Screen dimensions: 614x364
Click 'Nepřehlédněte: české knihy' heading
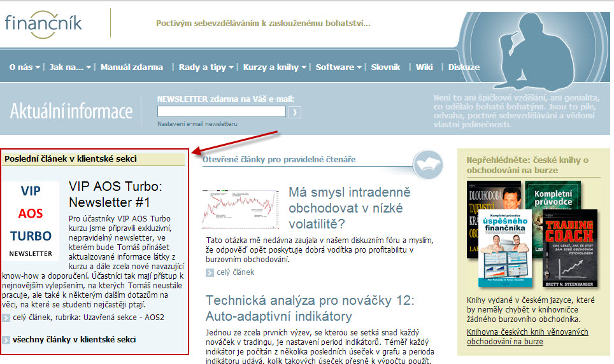point(527,165)
